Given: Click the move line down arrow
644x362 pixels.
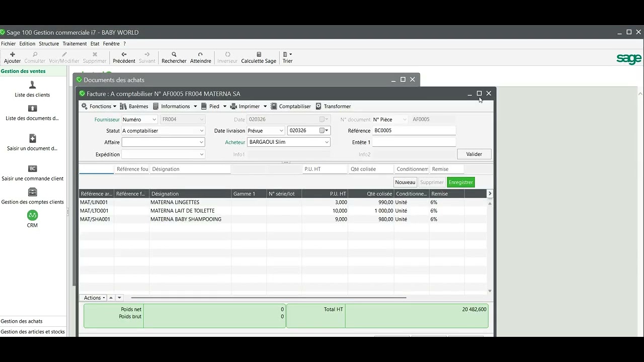Looking at the screenshot, I should click(119, 298).
